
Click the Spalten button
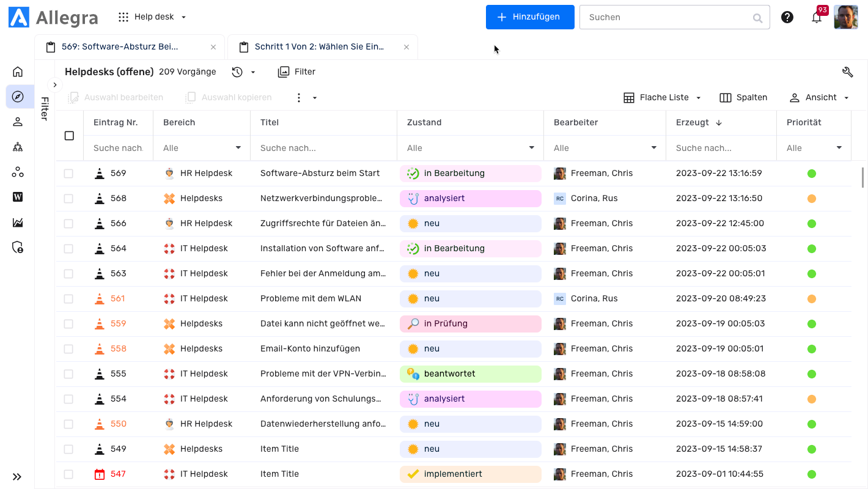[743, 98]
